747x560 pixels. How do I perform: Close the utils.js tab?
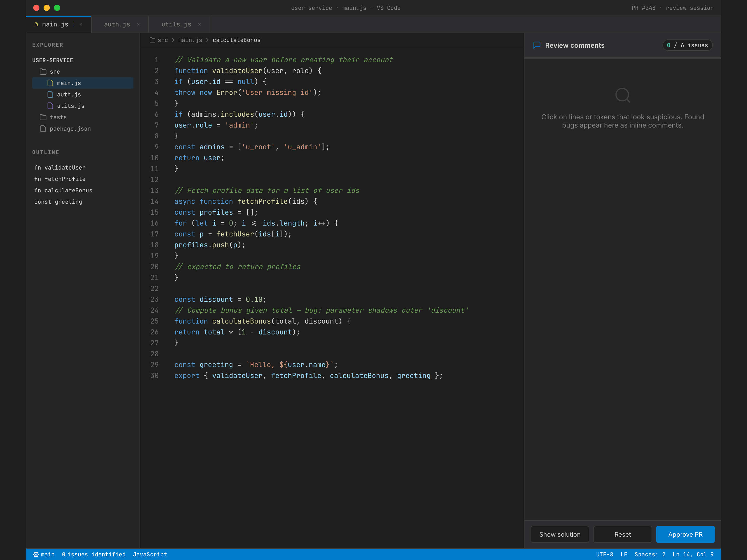[199, 24]
